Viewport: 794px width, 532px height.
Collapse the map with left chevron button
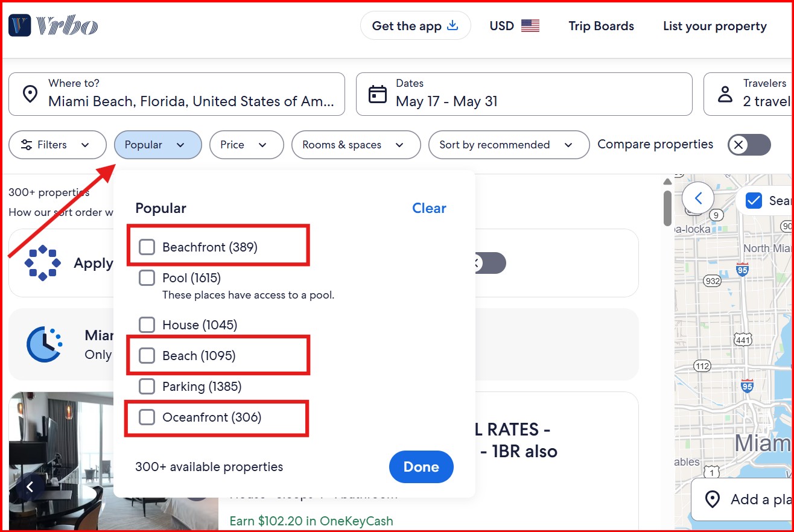[698, 198]
